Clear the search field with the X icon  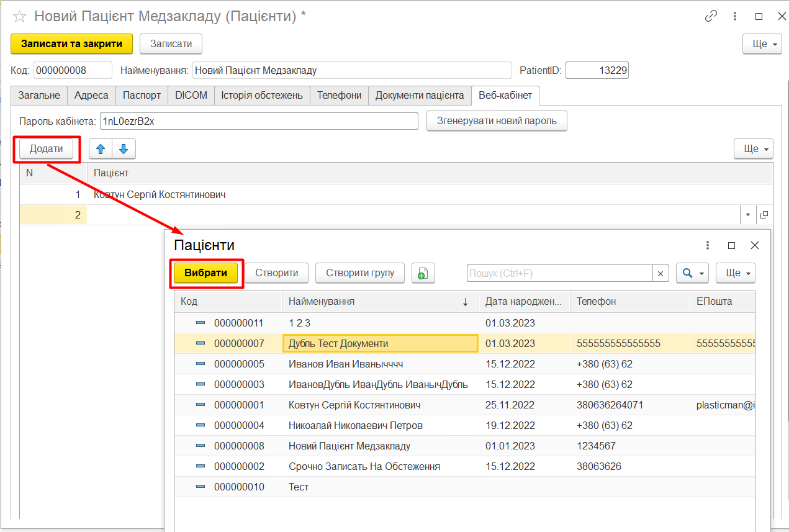click(661, 273)
